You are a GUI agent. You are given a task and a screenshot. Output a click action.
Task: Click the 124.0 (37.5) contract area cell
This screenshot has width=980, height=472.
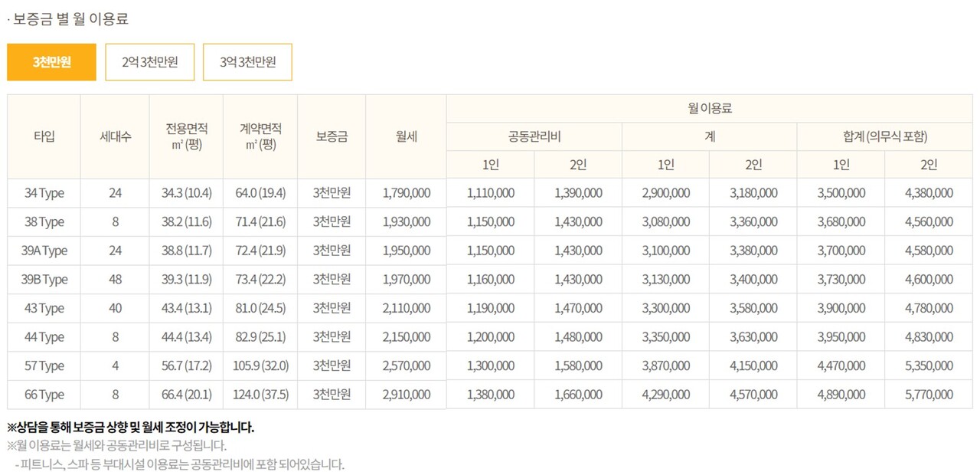click(x=260, y=395)
